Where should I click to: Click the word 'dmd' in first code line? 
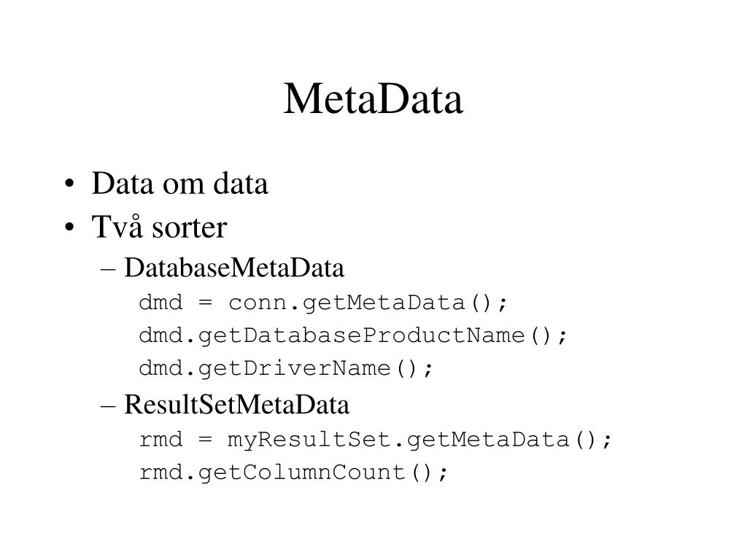tap(160, 303)
